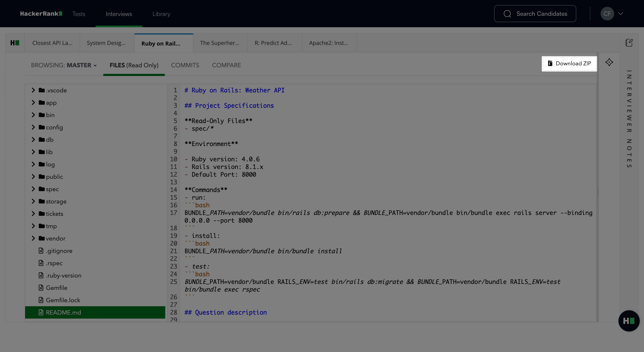Open the interviewer notes edit icon
Viewport: 644px width, 352px height.
[x=629, y=43]
